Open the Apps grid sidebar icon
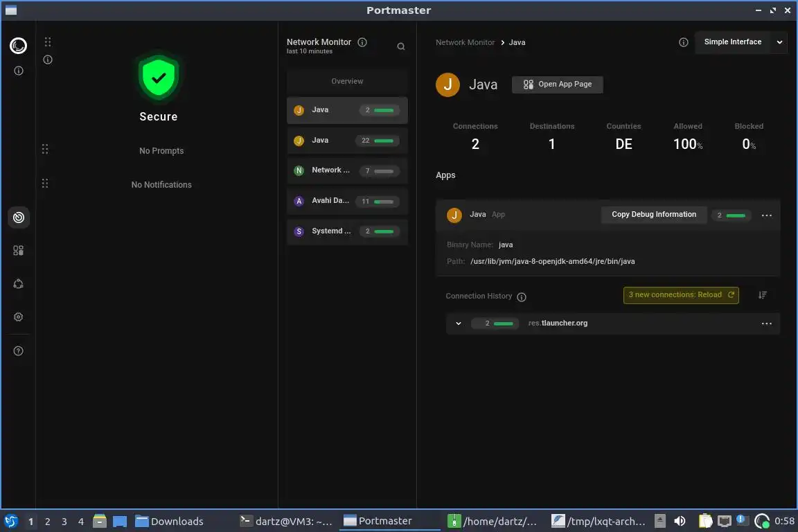The image size is (798, 532). click(18, 251)
